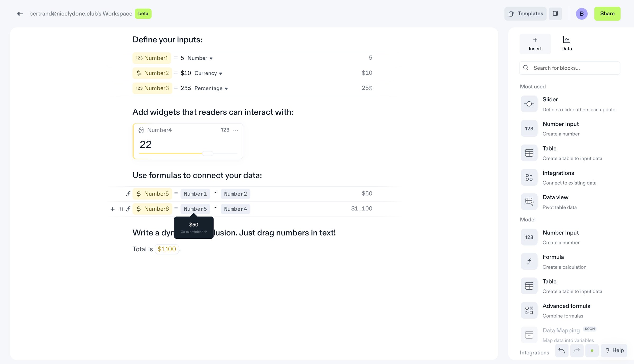Pick the Data view block icon

529,202
